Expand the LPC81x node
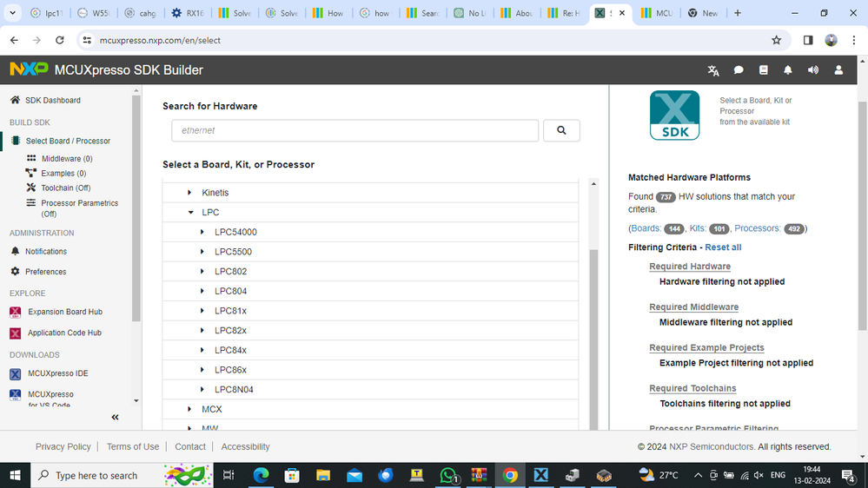Image resolution: width=868 pixels, height=488 pixels. (x=202, y=310)
